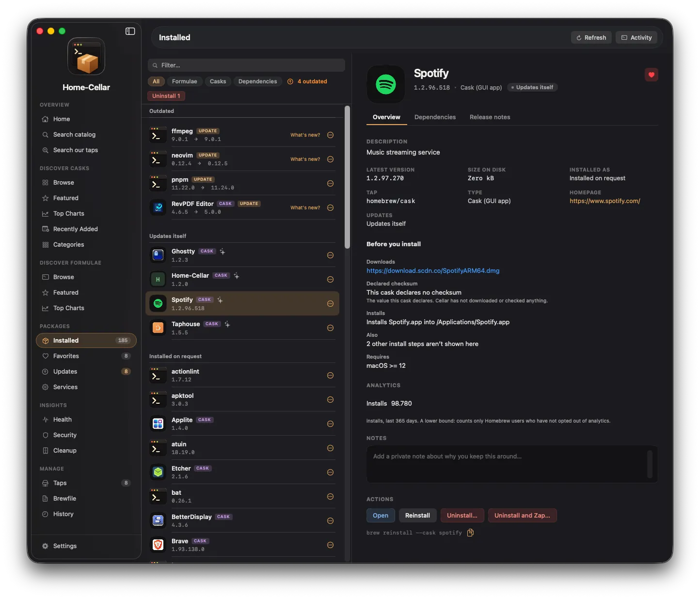Switch to the Dependencies tab
The height and width of the screenshot is (599, 700).
point(435,117)
